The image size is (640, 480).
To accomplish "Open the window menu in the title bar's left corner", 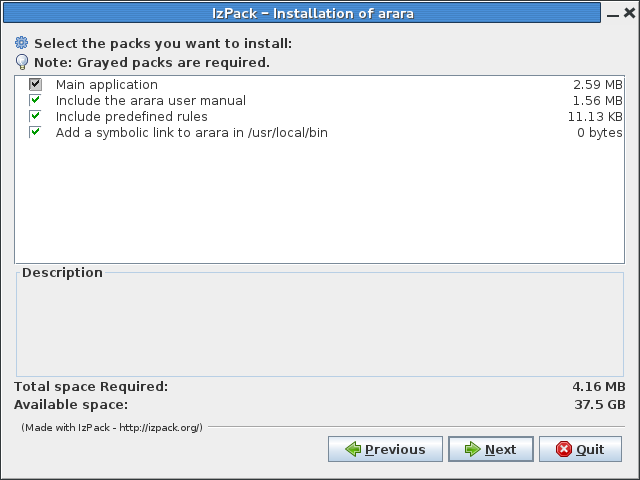I will [x=12, y=13].
